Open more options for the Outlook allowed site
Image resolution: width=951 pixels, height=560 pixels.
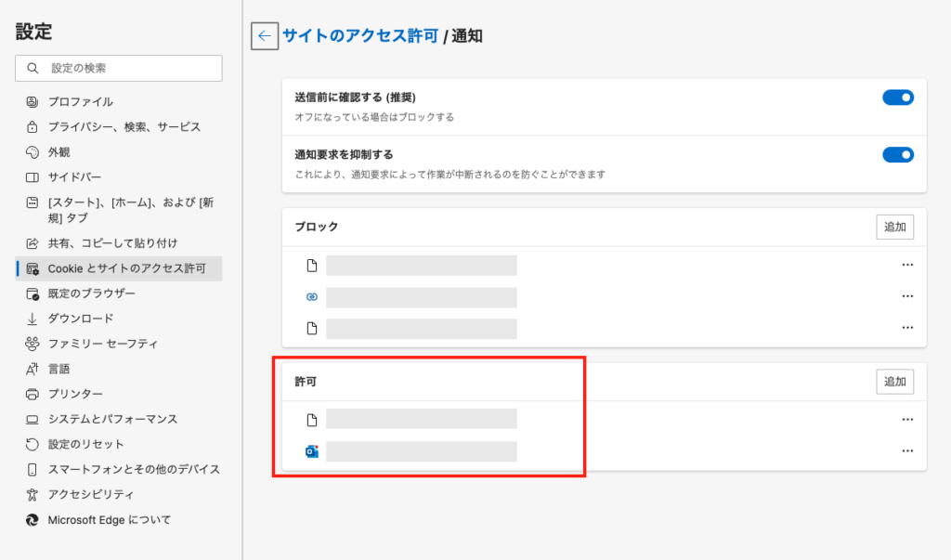click(907, 451)
